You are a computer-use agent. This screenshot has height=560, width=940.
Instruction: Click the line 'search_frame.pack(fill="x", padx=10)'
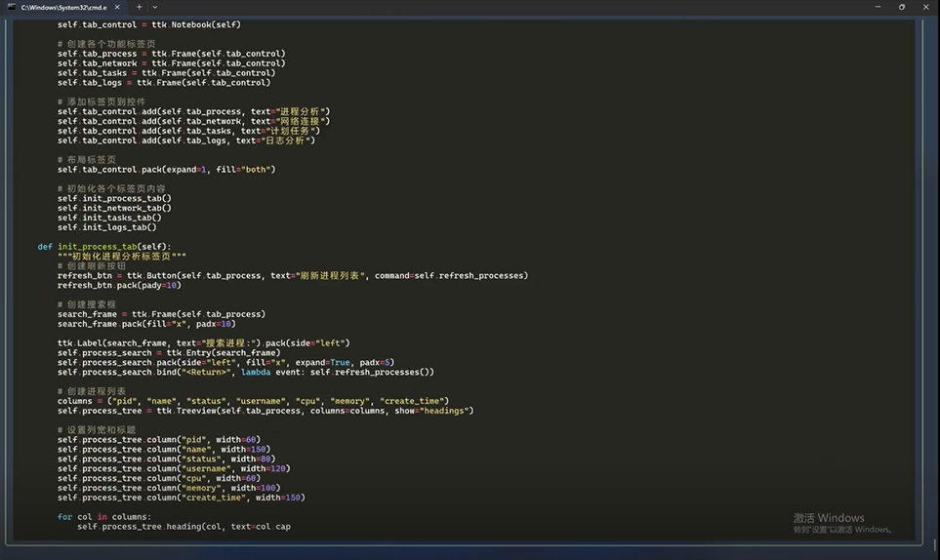click(146, 324)
